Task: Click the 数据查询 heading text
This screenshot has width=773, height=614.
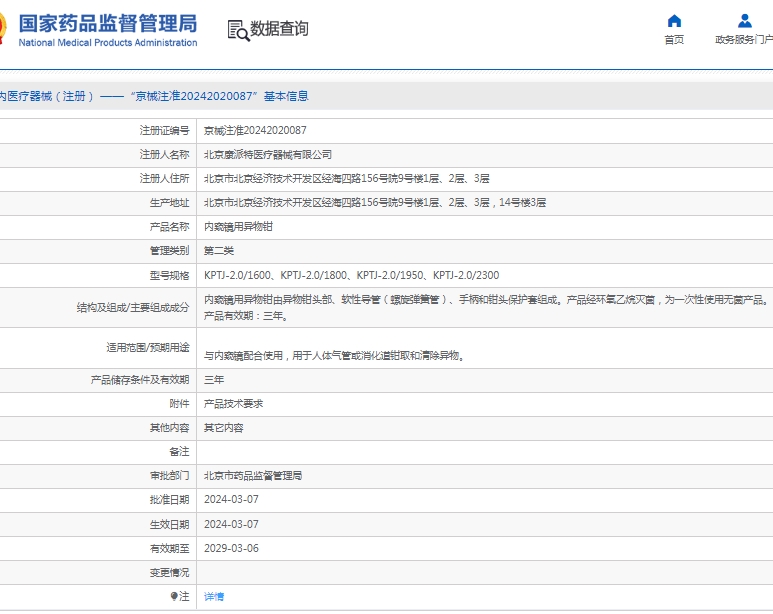Action: point(279,29)
